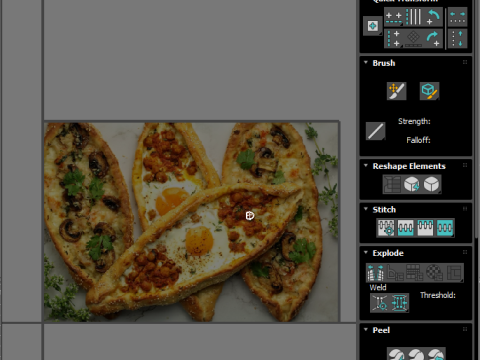Click the Strength: label in Brush rollout

pyautogui.click(x=414, y=121)
